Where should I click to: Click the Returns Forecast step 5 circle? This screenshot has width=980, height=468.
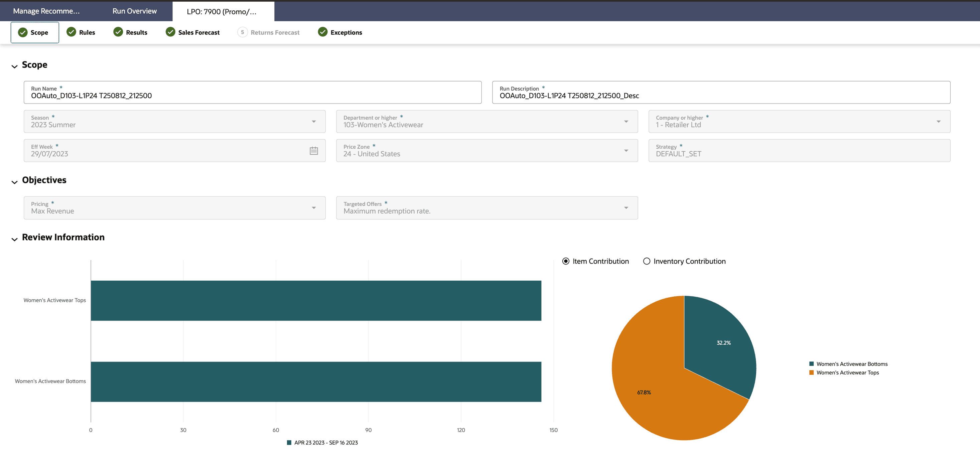pyautogui.click(x=242, y=32)
